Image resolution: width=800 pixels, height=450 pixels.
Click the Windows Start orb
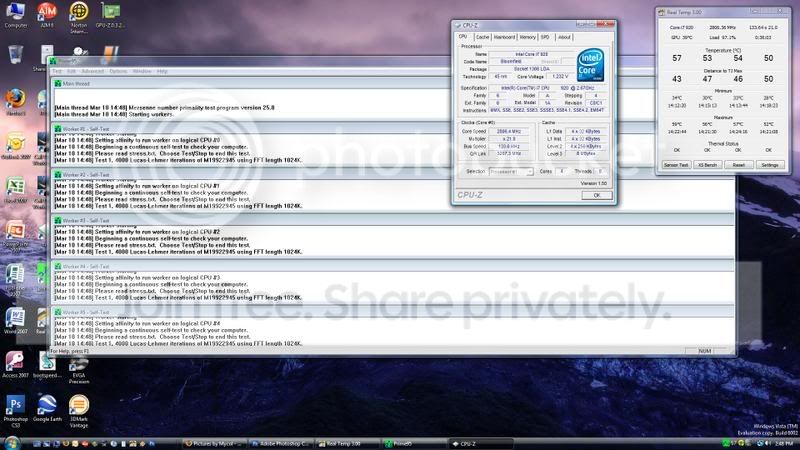[11, 443]
